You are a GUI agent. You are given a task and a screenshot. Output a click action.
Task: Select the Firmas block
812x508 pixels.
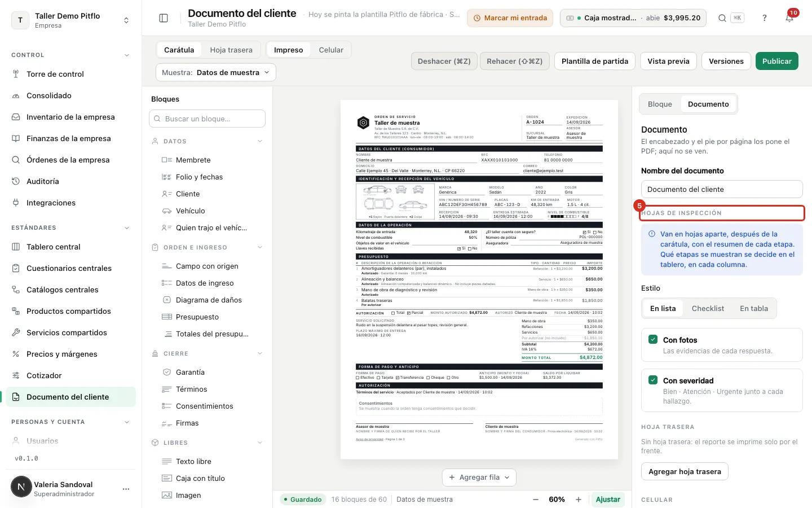pos(208,423)
